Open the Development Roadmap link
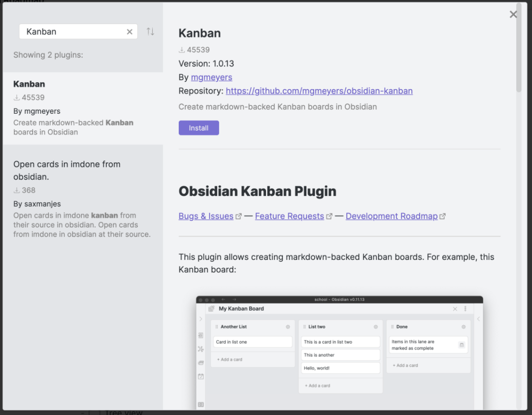This screenshot has width=532, height=415. tap(392, 216)
